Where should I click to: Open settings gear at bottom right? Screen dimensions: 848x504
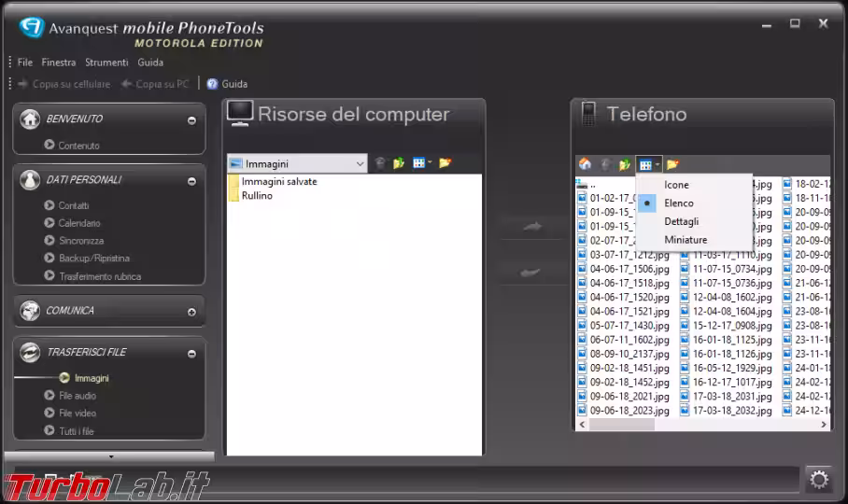coord(819,479)
